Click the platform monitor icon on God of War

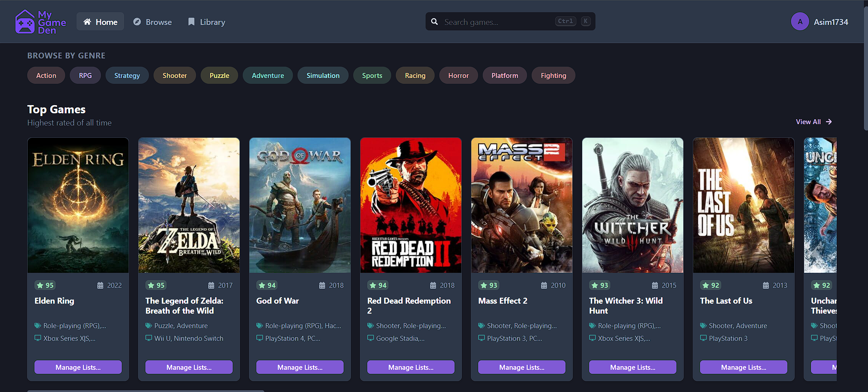coord(259,338)
